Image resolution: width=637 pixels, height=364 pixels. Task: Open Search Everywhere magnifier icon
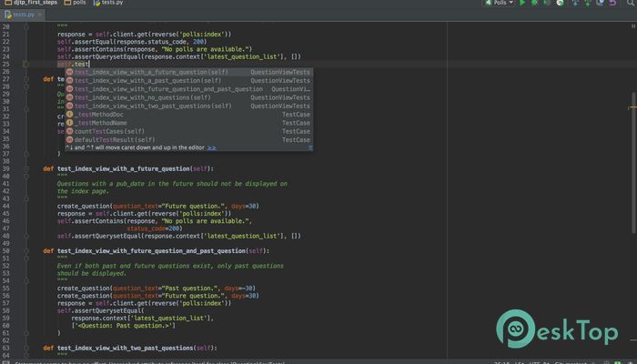pyautogui.click(x=631, y=3)
